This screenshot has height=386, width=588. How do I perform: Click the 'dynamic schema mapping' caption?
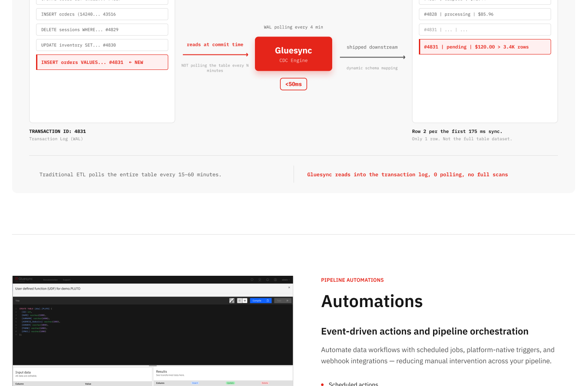coord(372,68)
